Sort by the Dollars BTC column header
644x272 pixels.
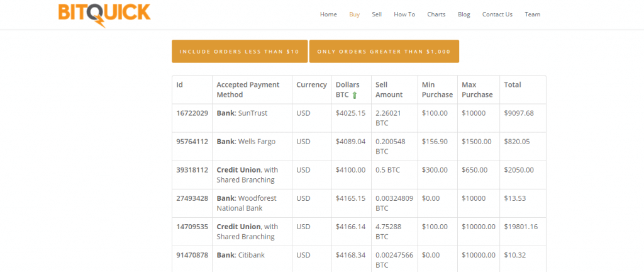point(347,89)
